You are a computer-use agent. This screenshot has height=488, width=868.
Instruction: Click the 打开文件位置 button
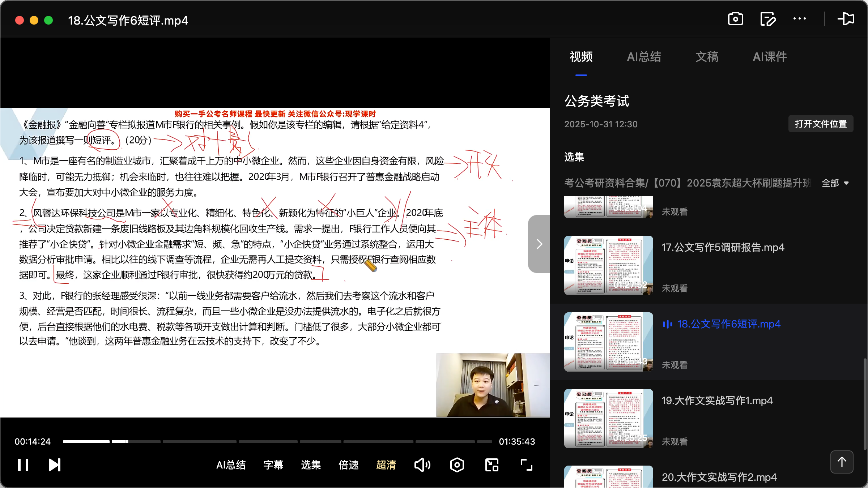(821, 124)
